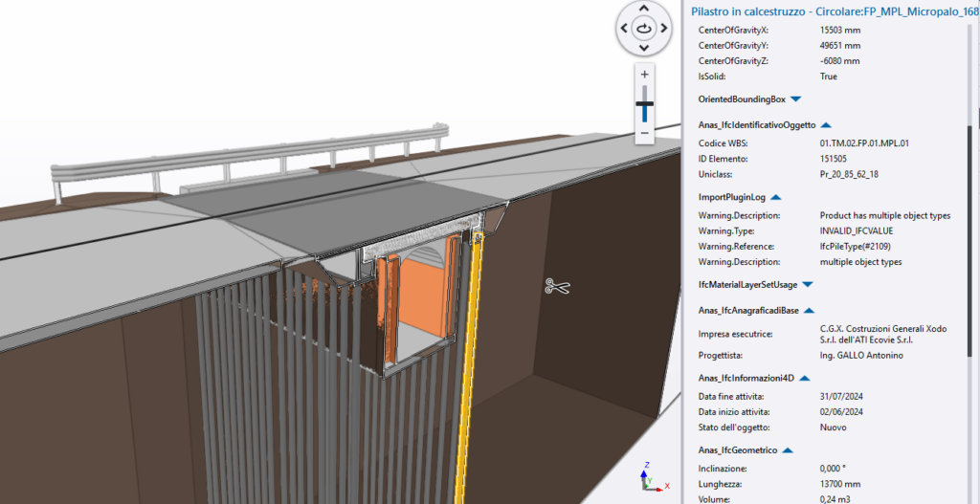Click the zoom level slider handle
This screenshot has width=980, height=504.
point(645,103)
